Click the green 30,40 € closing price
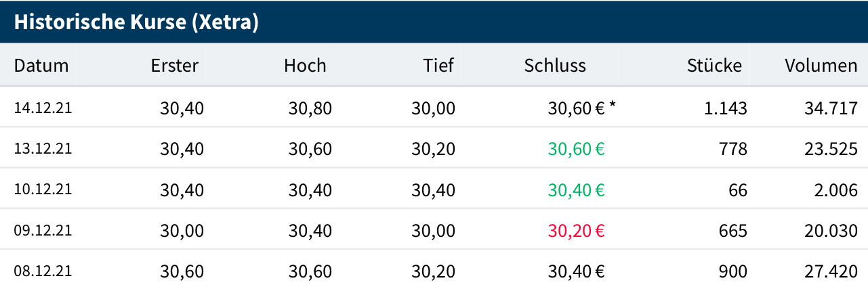The width and height of the screenshot is (868, 289). click(576, 190)
